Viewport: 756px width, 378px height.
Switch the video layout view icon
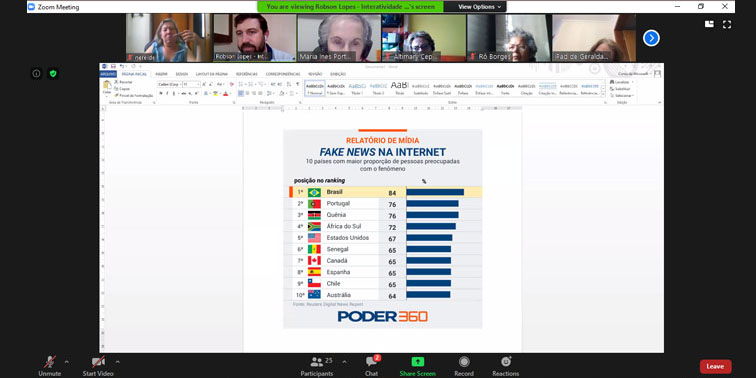(709, 24)
